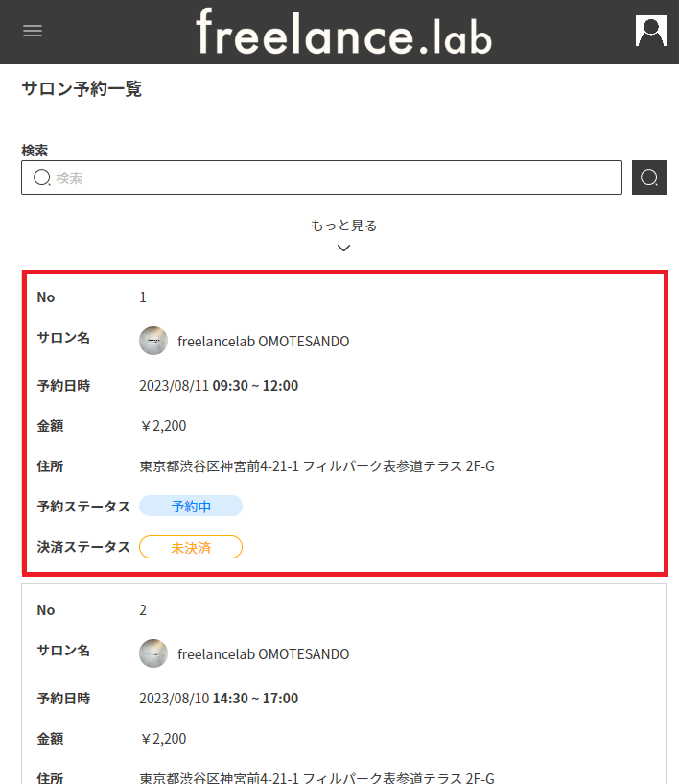The image size is (679, 784).
Task: Open the hamburger navigation menu
Action: tap(33, 31)
